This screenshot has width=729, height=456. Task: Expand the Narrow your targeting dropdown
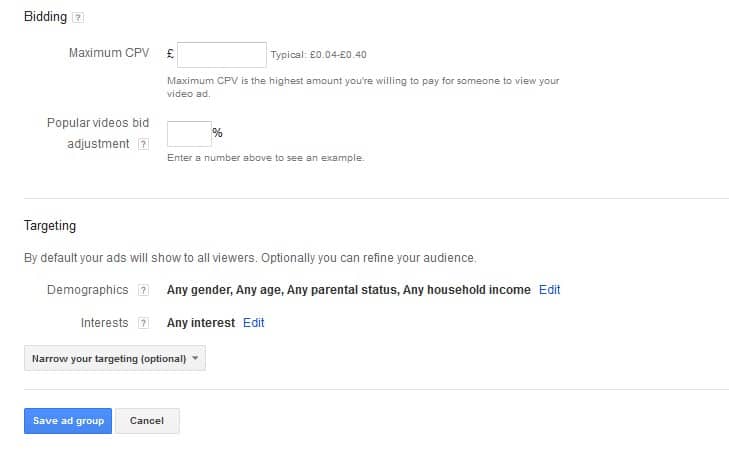pyautogui.click(x=115, y=358)
